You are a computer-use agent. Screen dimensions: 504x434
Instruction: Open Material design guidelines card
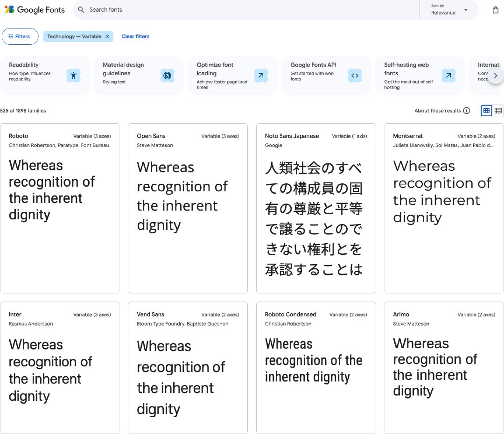(139, 76)
